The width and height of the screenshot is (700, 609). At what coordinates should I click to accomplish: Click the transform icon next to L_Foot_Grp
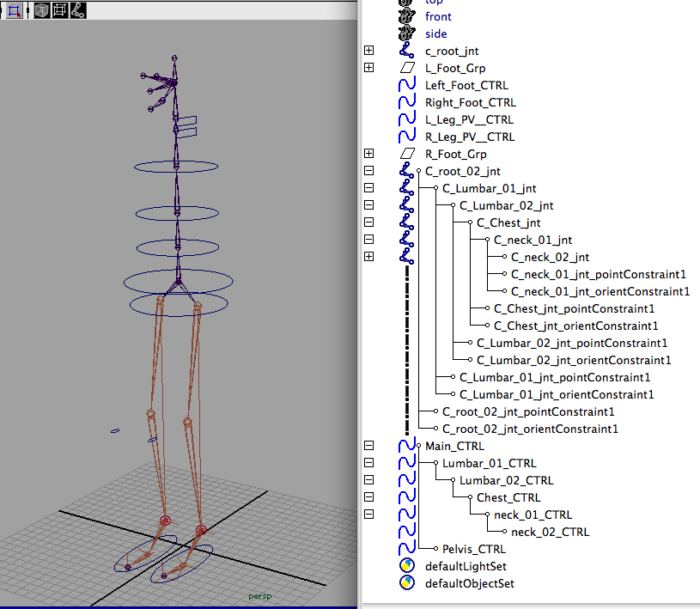tap(407, 68)
